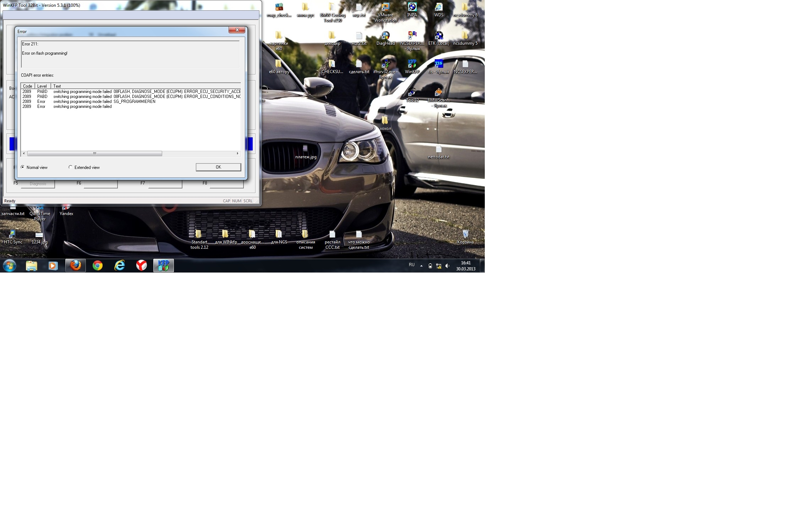Click the Level column header

point(42,86)
